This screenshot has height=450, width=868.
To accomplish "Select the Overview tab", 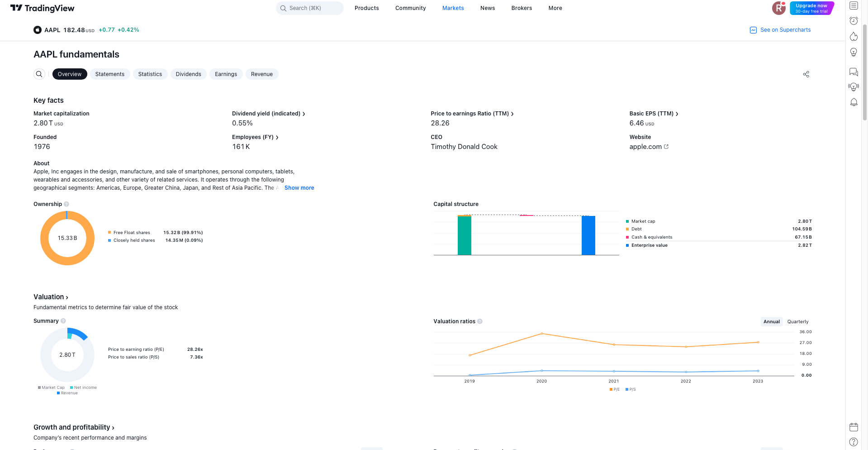I will (70, 74).
